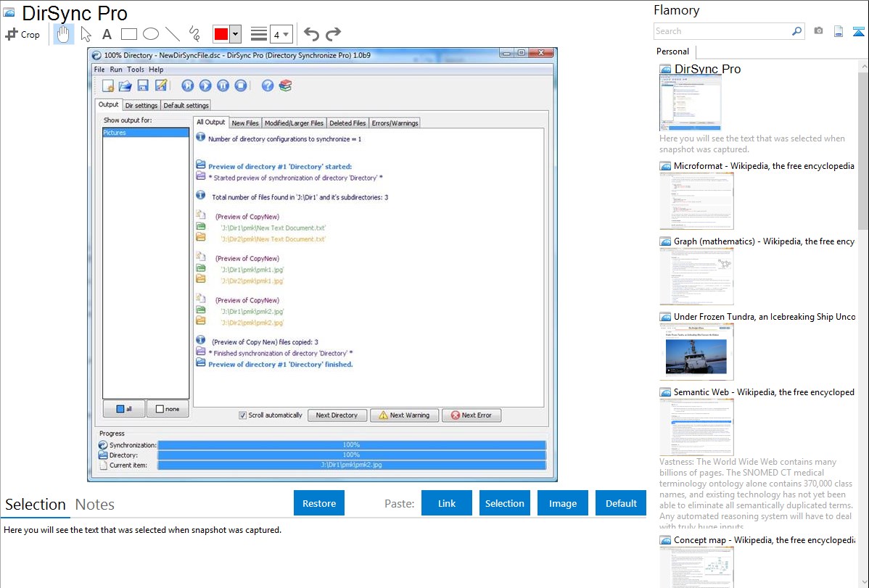Screen dimensions: 869x588
Task: Open the Microformat Wikipedia snapshot thumbnail
Action: [696, 201]
